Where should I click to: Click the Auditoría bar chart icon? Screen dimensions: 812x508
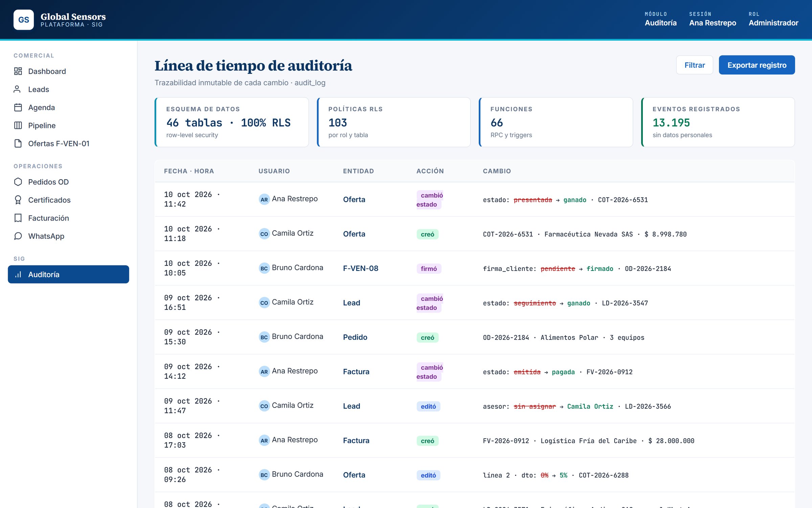coord(18,274)
